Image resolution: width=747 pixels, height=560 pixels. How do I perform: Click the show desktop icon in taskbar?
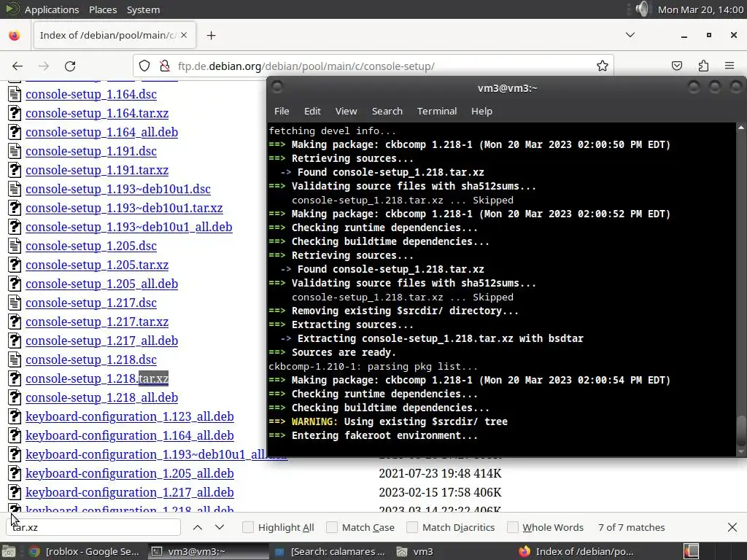click(x=7, y=551)
